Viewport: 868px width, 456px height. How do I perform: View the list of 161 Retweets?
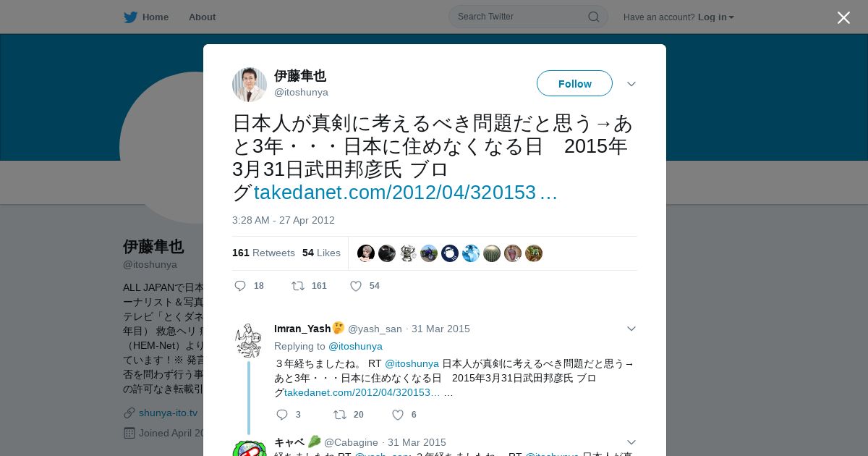pyautogui.click(x=263, y=253)
